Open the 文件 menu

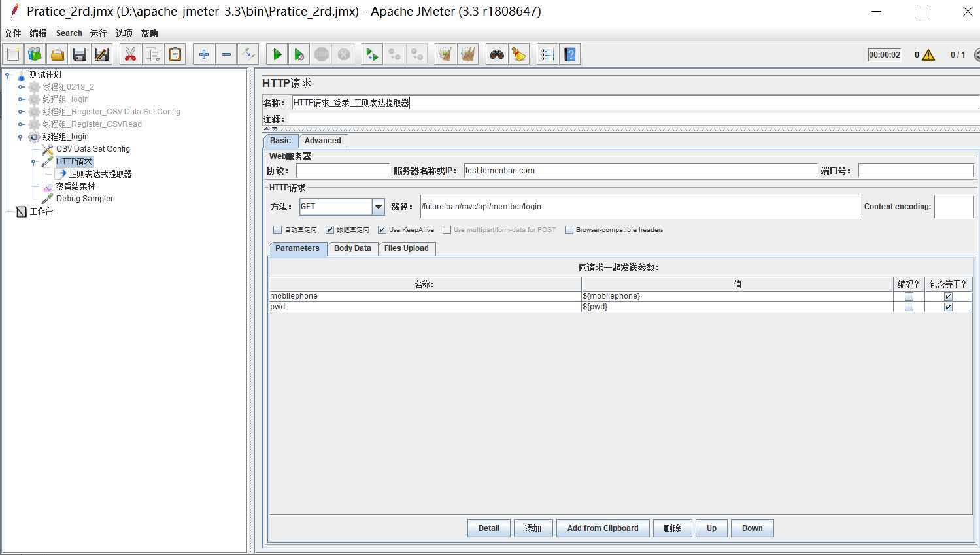[12, 33]
